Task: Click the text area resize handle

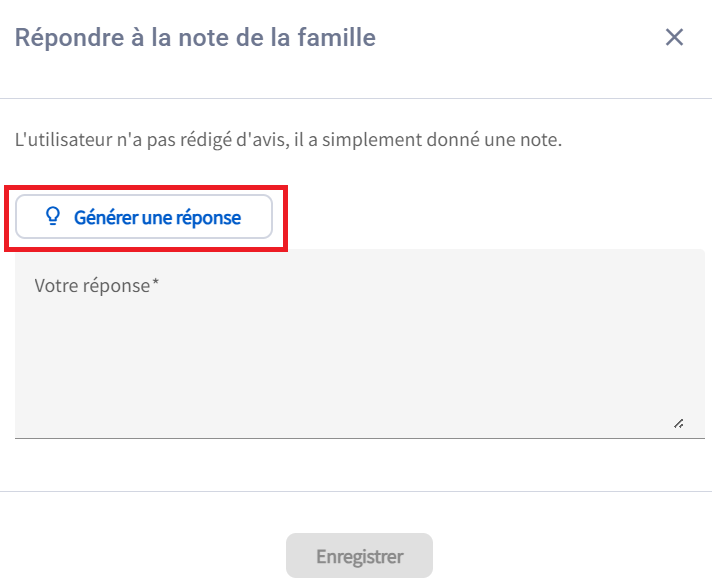Action: [x=678, y=423]
